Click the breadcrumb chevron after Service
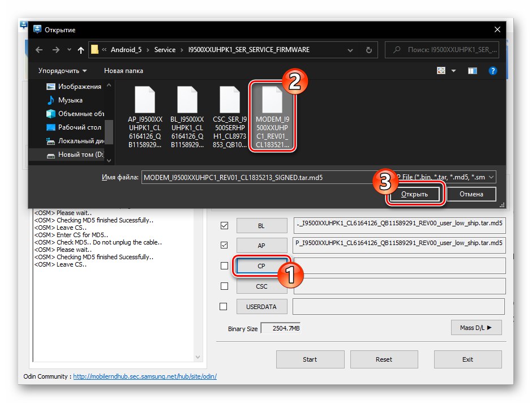 [182, 50]
